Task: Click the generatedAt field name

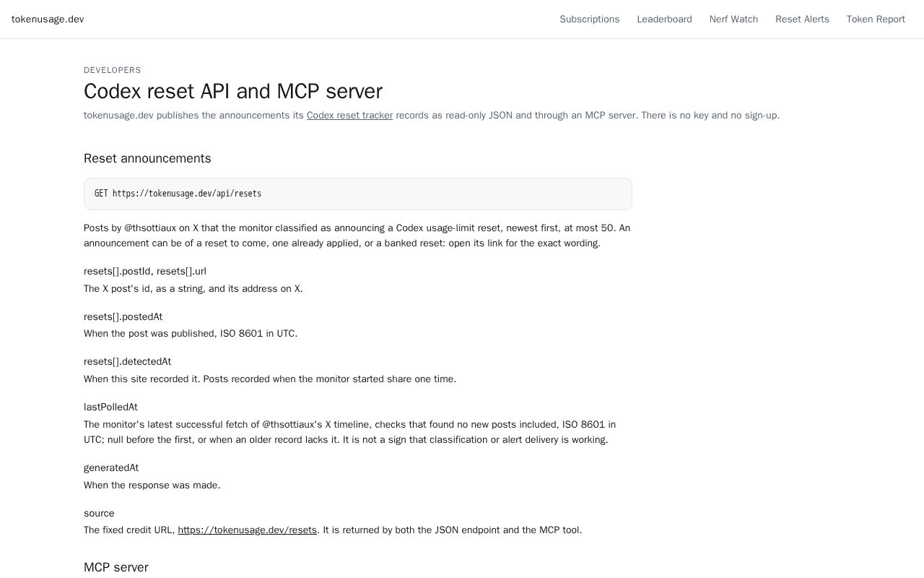Action: (x=111, y=468)
